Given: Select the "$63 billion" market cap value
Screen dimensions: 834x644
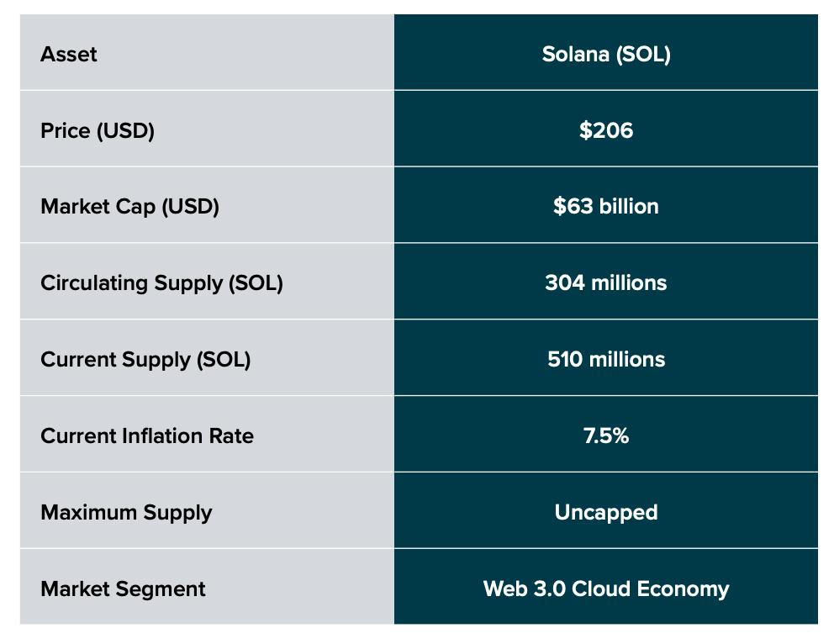Looking at the screenshot, I should (x=605, y=207).
